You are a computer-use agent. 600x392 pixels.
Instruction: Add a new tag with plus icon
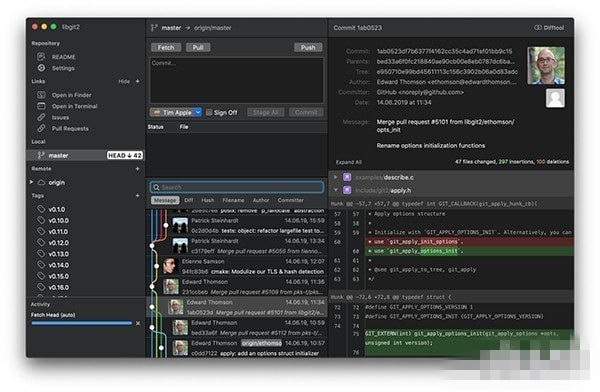[x=137, y=196]
